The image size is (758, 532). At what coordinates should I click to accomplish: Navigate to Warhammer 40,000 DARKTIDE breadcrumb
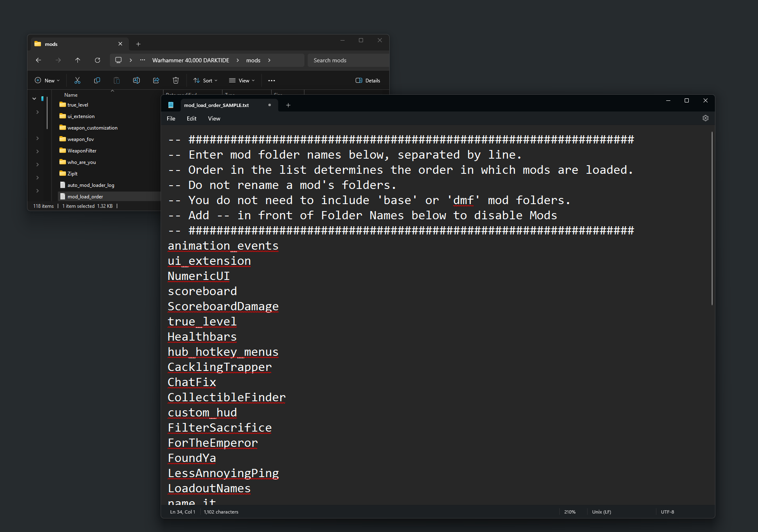pos(191,60)
